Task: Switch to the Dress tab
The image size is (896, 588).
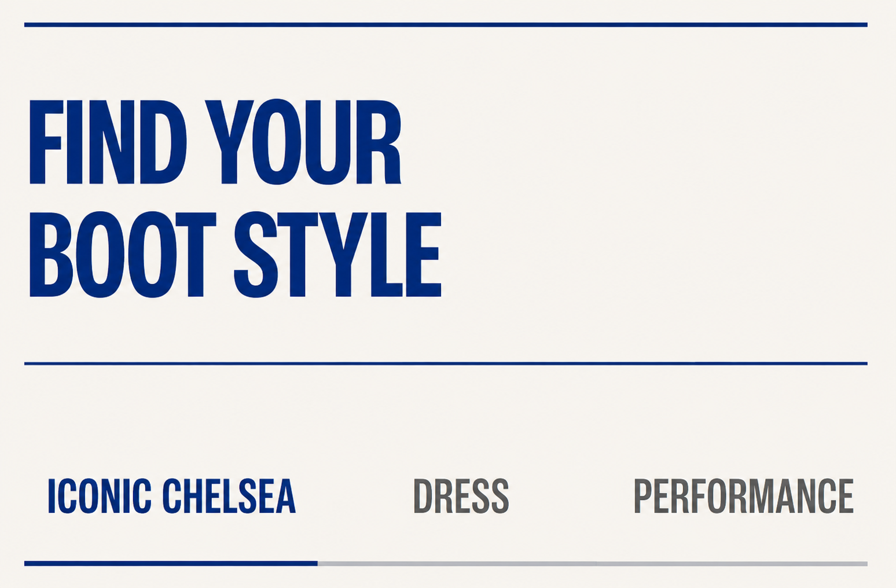Action: click(x=461, y=496)
